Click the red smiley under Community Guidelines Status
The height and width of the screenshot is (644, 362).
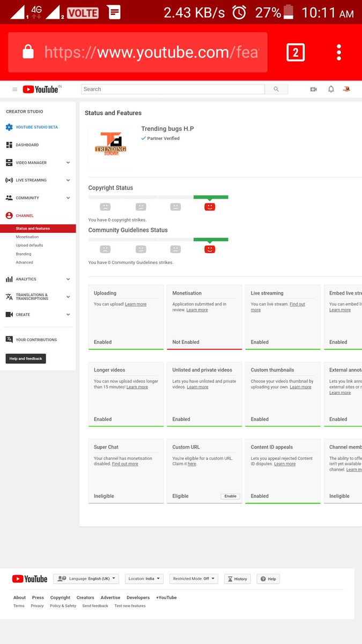pyautogui.click(x=210, y=249)
